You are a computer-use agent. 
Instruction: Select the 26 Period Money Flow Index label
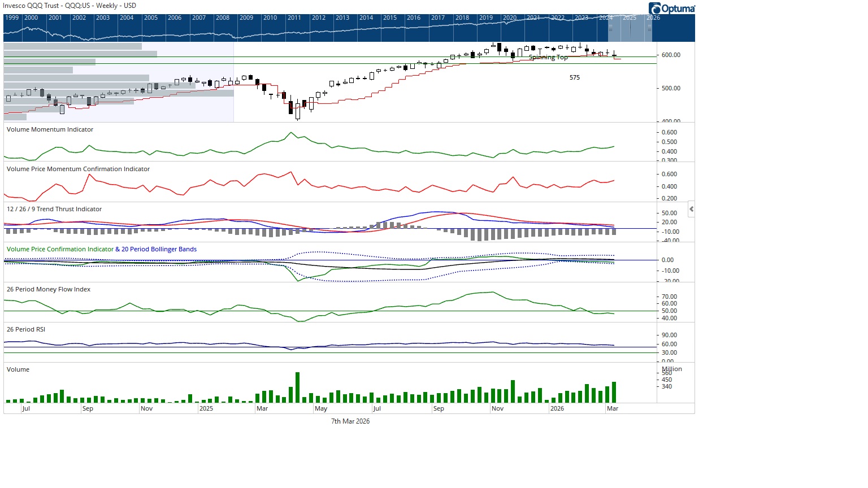click(49, 289)
